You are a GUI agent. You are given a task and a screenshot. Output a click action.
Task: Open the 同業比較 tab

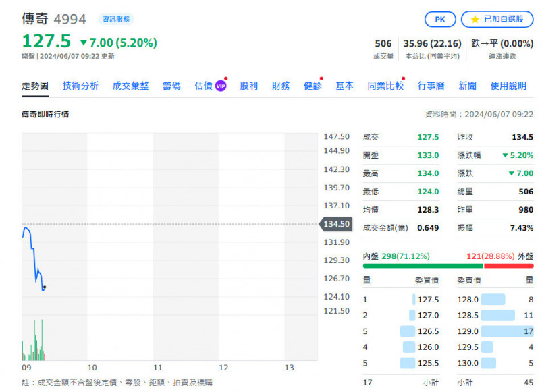(x=385, y=86)
